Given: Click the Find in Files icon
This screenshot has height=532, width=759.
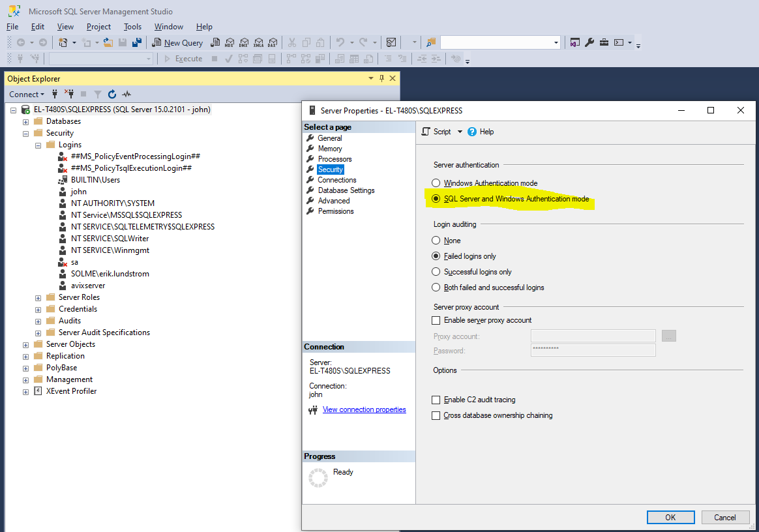Looking at the screenshot, I should 431,42.
